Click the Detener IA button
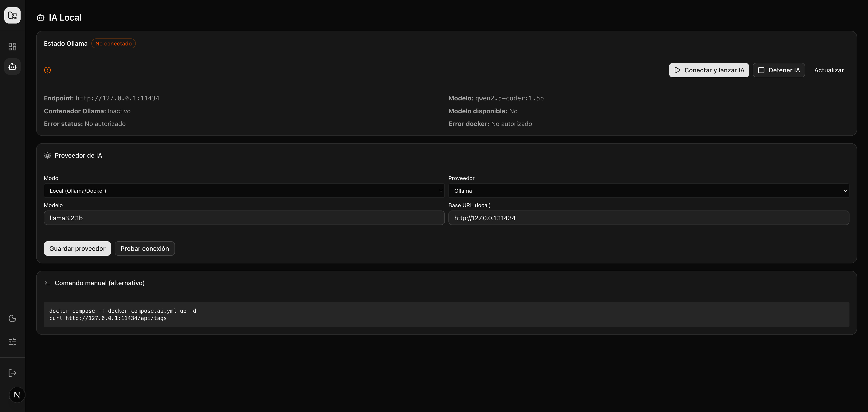Viewport: 868px width, 412px height. 779,70
